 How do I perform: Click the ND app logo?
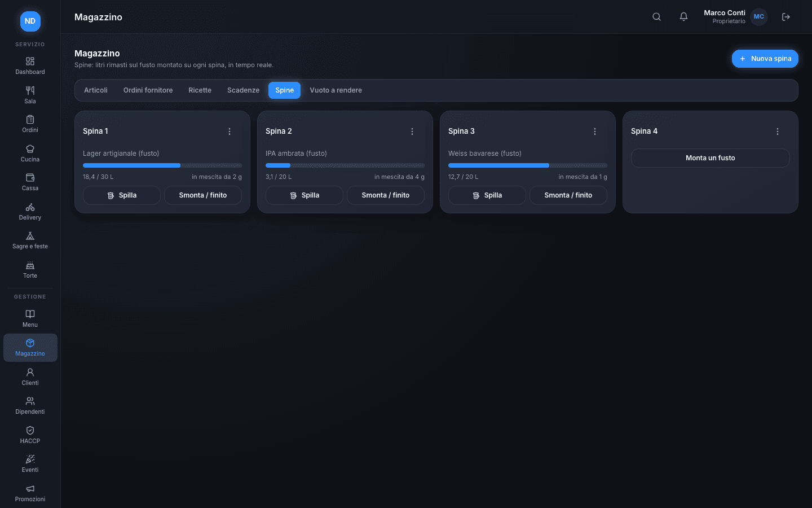click(30, 21)
